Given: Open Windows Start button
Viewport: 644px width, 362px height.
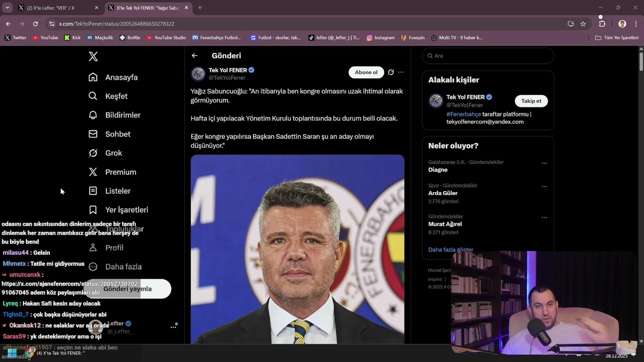Looking at the screenshot, I should 11,353.
